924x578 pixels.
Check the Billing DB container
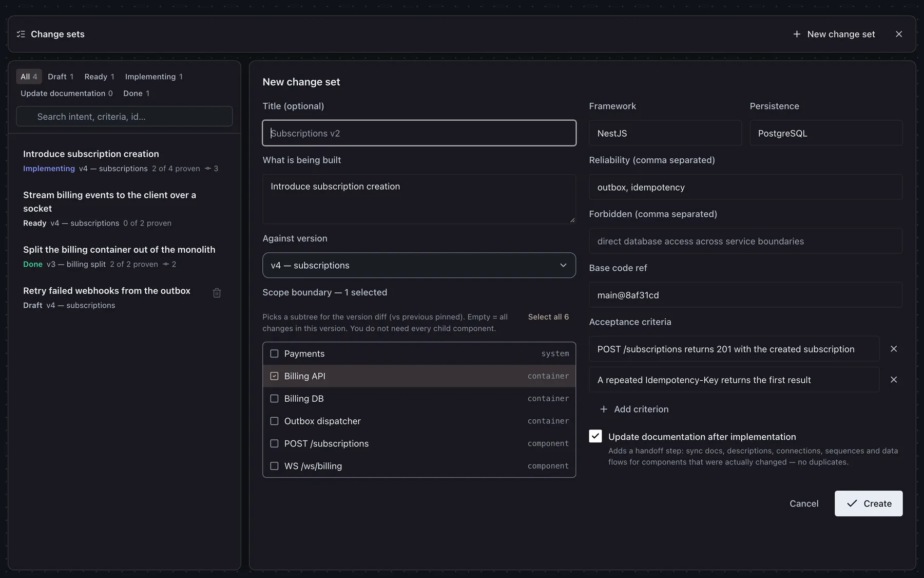(275, 399)
